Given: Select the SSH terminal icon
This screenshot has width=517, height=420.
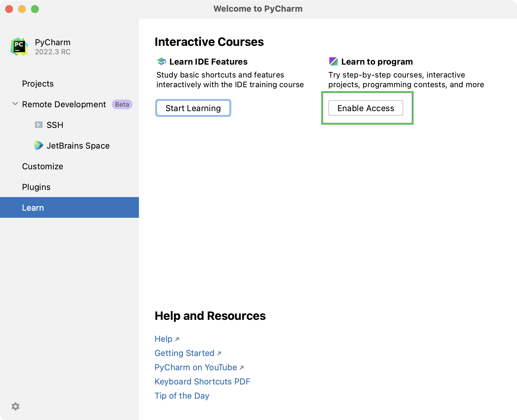Looking at the screenshot, I should tap(39, 125).
